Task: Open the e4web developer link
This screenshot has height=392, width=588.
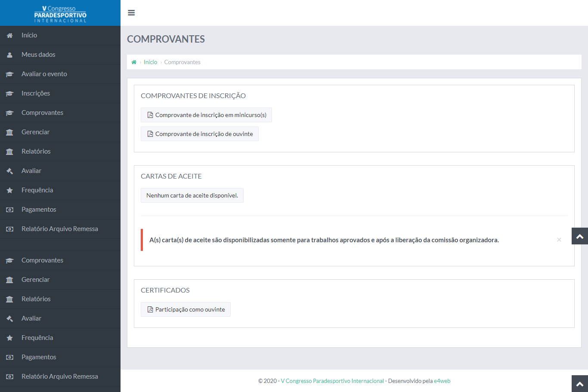Action: click(442, 381)
